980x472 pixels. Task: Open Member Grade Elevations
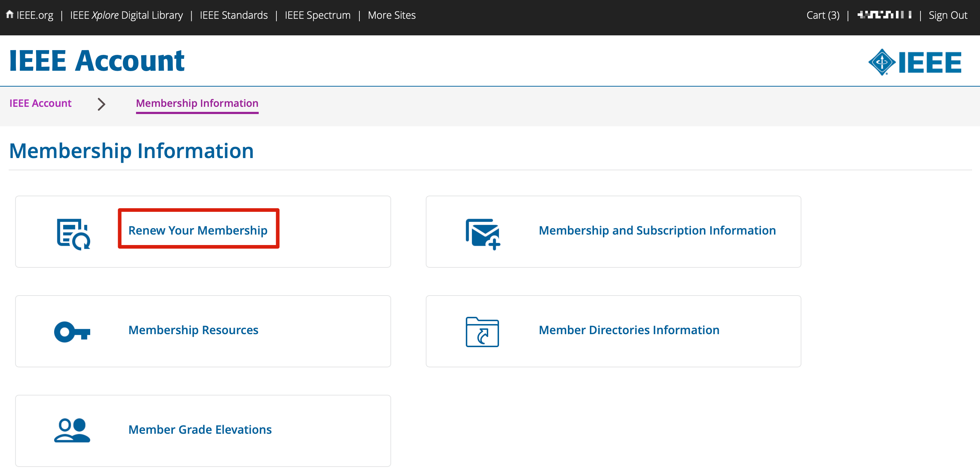pyautogui.click(x=200, y=429)
